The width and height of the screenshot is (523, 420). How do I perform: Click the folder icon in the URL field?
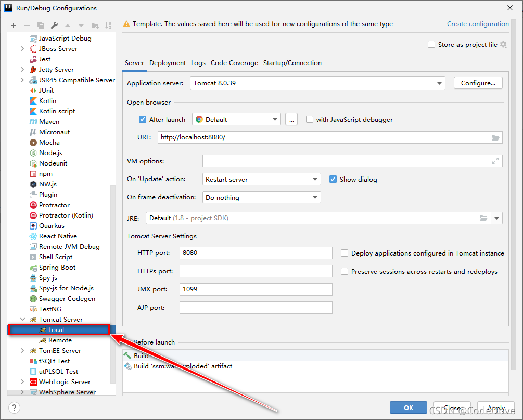(495, 137)
